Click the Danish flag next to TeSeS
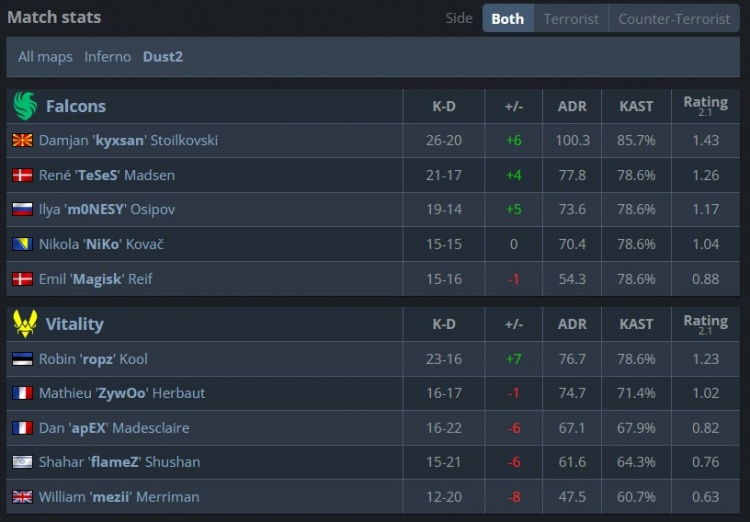 coord(22,176)
